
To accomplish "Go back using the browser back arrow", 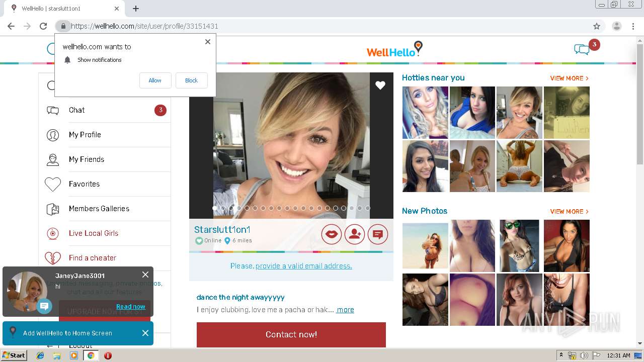I will pos(11,26).
